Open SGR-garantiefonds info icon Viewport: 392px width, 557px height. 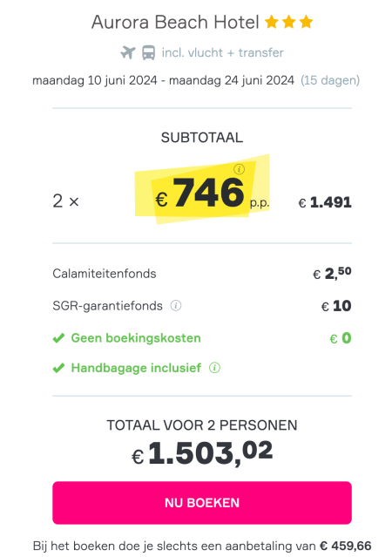tap(176, 305)
